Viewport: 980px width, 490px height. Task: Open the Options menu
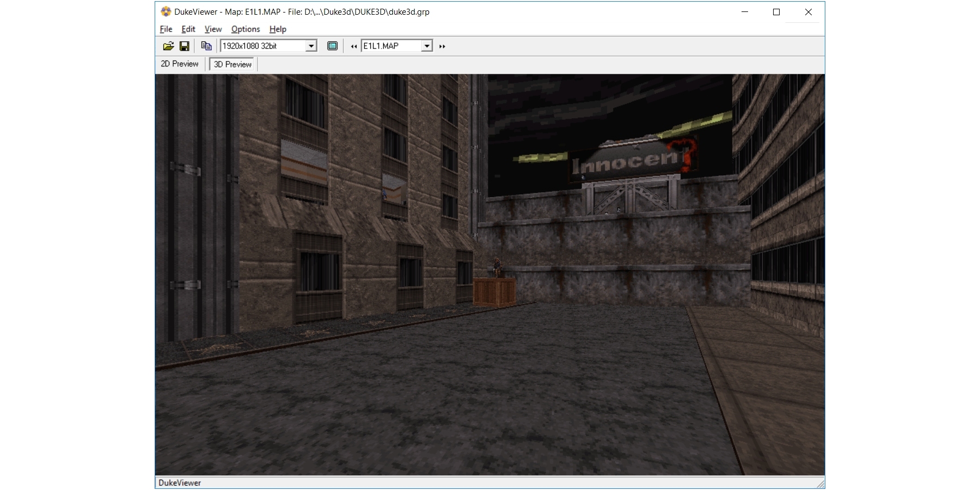tap(245, 29)
